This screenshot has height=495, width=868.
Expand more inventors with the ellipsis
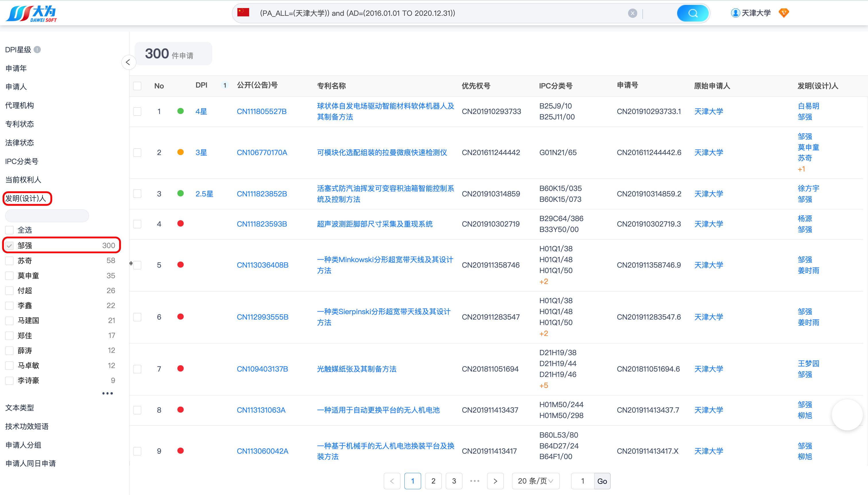[107, 393]
